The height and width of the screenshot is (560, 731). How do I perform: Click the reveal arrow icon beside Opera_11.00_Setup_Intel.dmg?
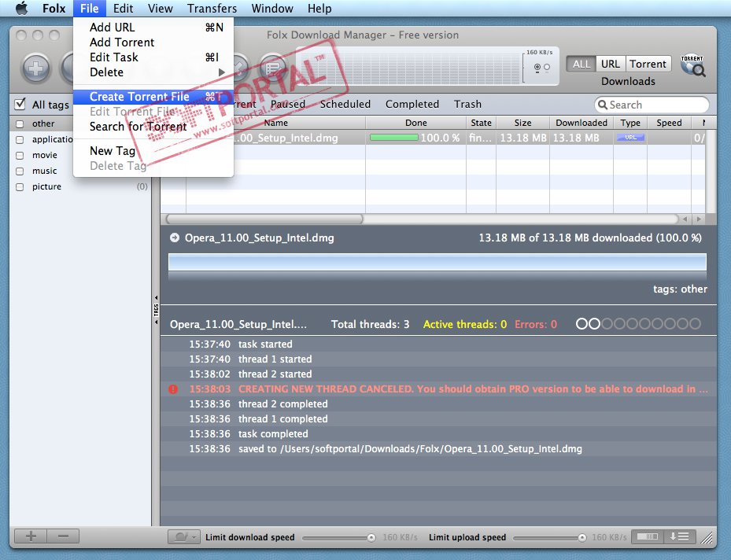[175, 238]
